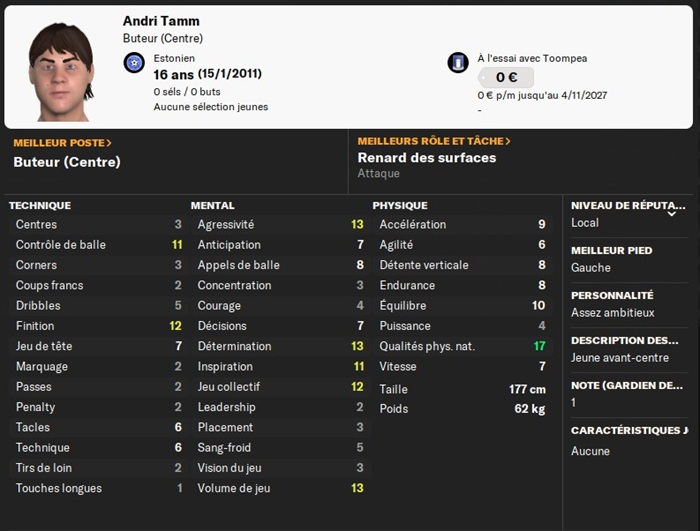Open Andri Tamm's face portrait

click(62, 64)
